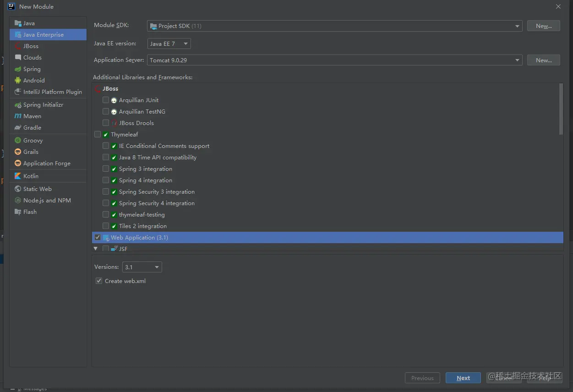Select the Spring 4 integration row
Image resolution: width=573 pixels, height=392 pixels.
[x=327, y=180]
